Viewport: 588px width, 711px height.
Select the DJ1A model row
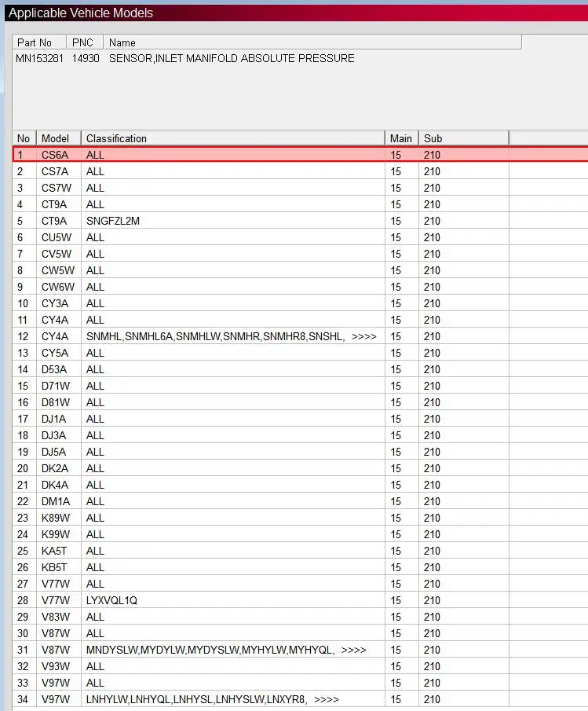click(x=301, y=419)
